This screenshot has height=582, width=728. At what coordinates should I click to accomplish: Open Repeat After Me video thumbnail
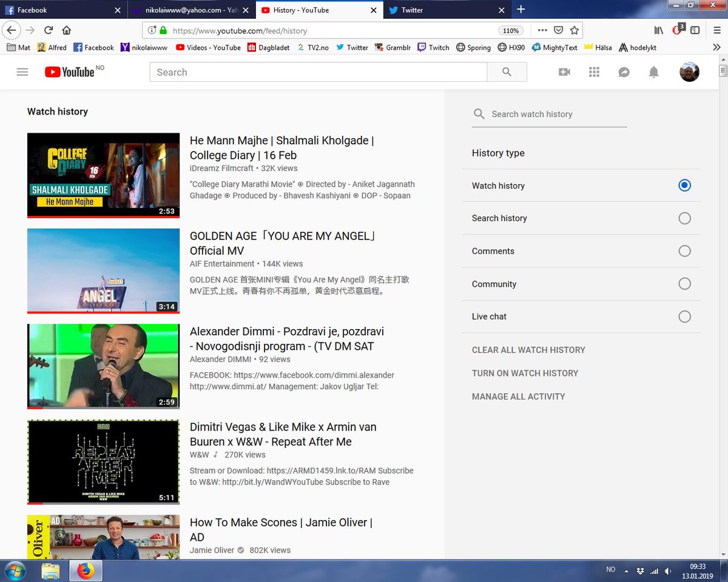[104, 462]
